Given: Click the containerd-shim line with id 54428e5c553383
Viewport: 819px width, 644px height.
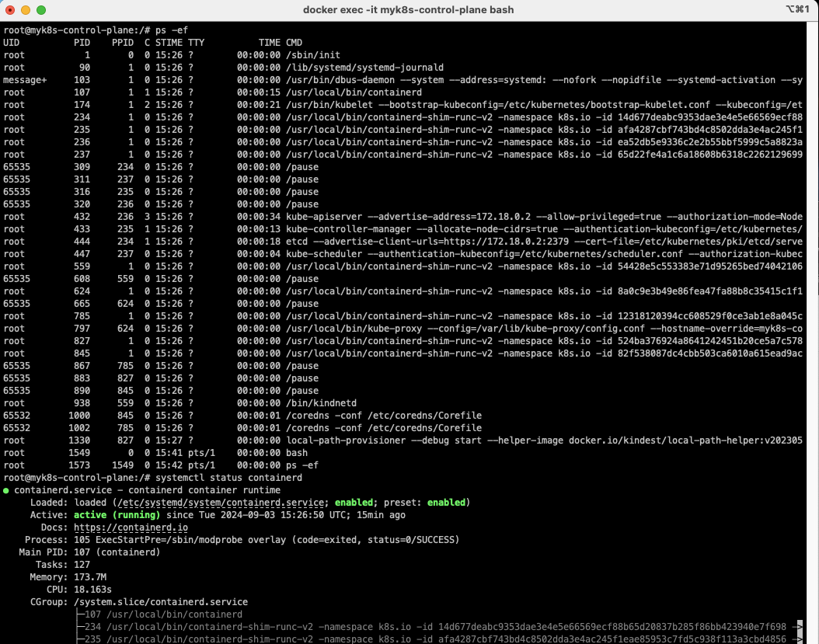Looking at the screenshot, I should (403, 266).
